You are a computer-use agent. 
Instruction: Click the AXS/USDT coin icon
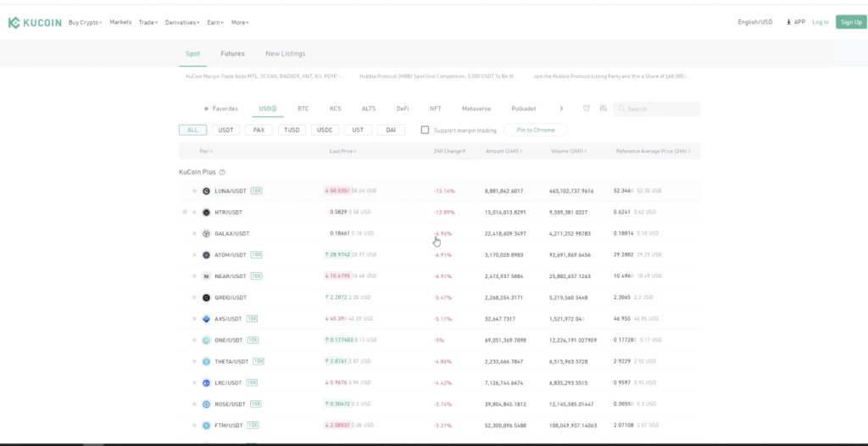[206, 319]
